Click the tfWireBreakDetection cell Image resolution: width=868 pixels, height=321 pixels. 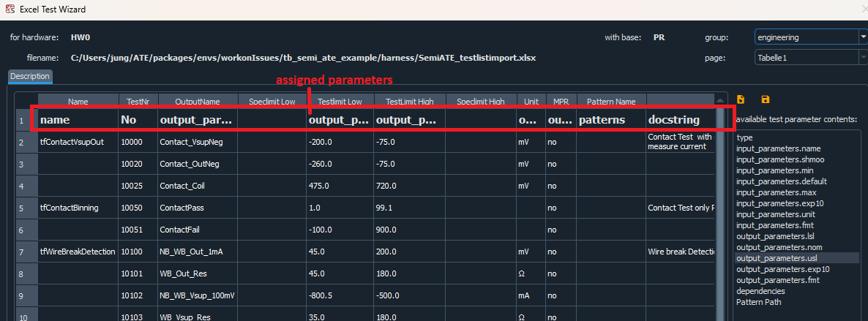pyautogui.click(x=78, y=252)
